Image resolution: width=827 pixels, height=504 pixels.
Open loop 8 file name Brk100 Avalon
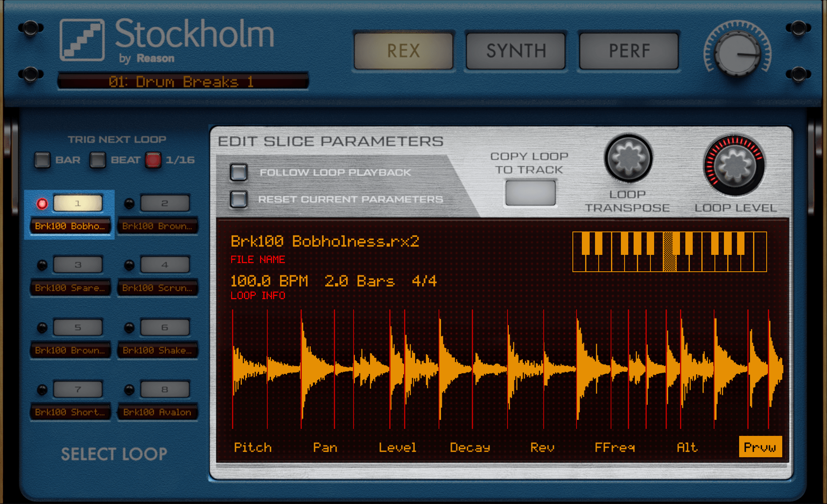click(157, 412)
